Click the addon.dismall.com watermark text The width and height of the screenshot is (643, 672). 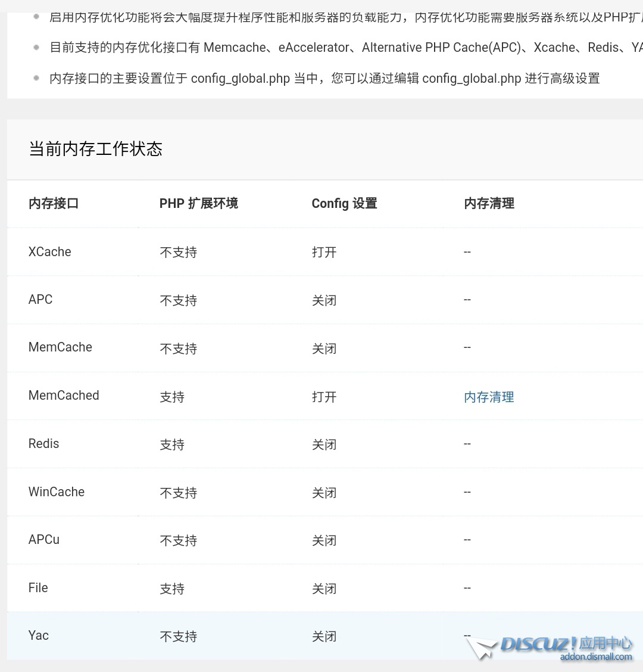click(x=595, y=657)
